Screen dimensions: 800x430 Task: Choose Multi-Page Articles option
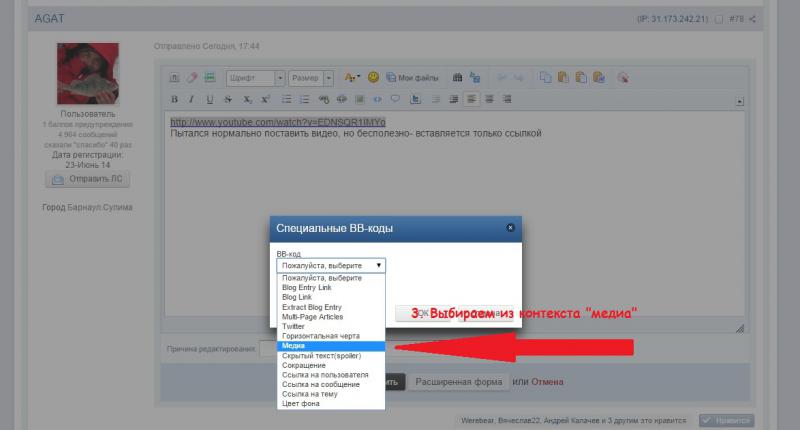[331, 317]
